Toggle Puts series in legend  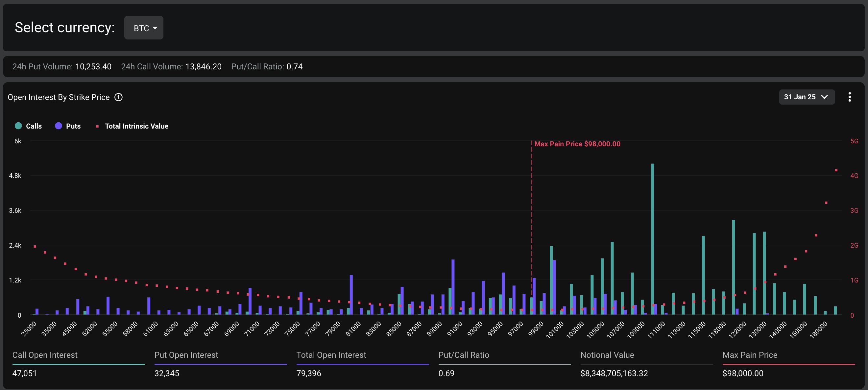73,126
